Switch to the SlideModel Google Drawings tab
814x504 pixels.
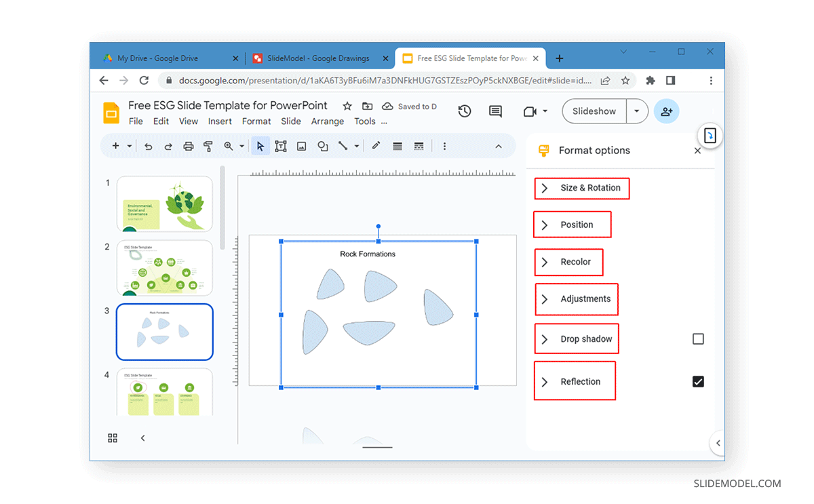(319, 58)
